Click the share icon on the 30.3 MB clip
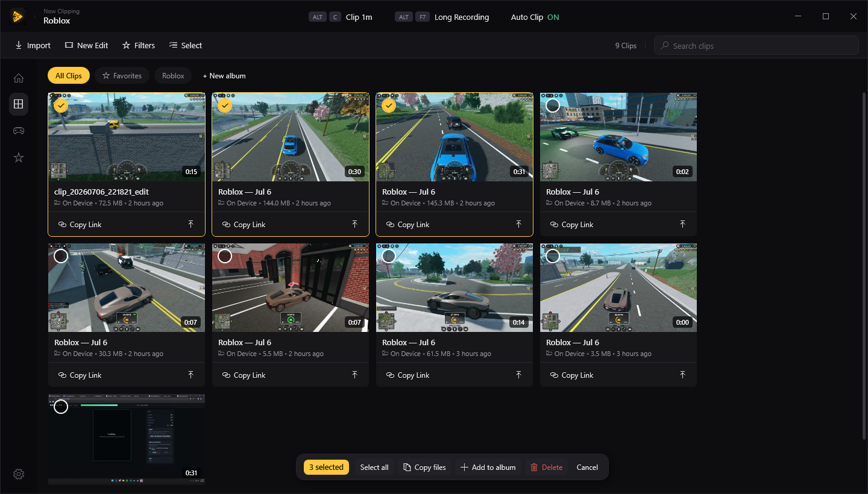The image size is (868, 494). [x=190, y=375]
